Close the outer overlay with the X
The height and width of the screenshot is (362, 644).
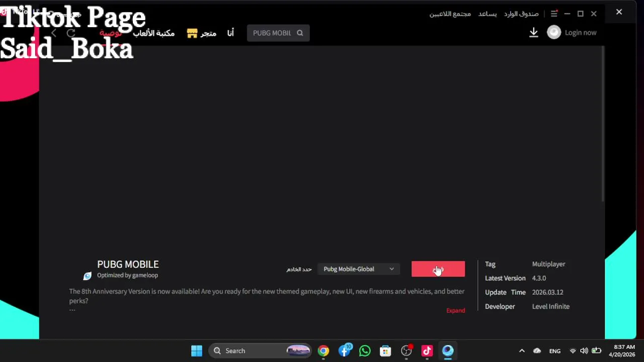coord(619,12)
